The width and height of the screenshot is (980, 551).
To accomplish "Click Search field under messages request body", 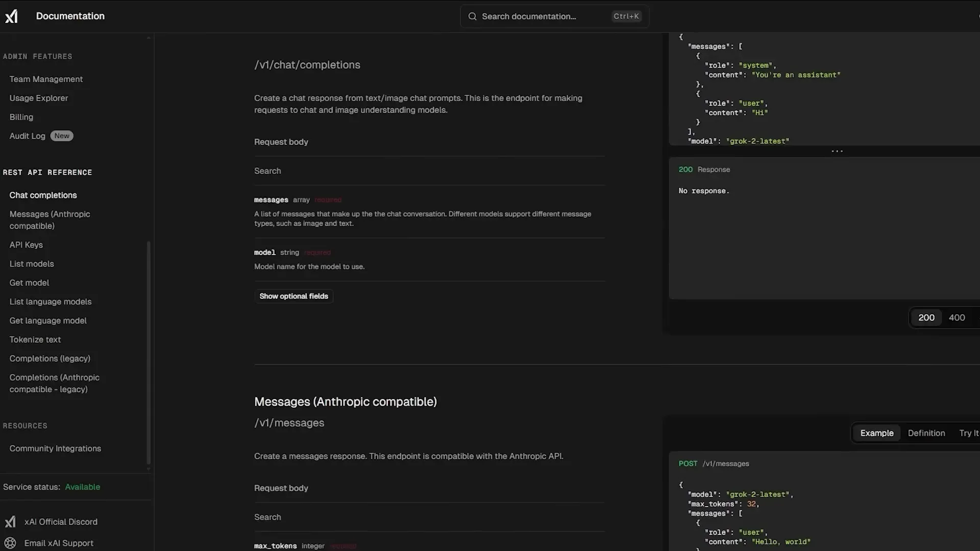I will 429,517.
